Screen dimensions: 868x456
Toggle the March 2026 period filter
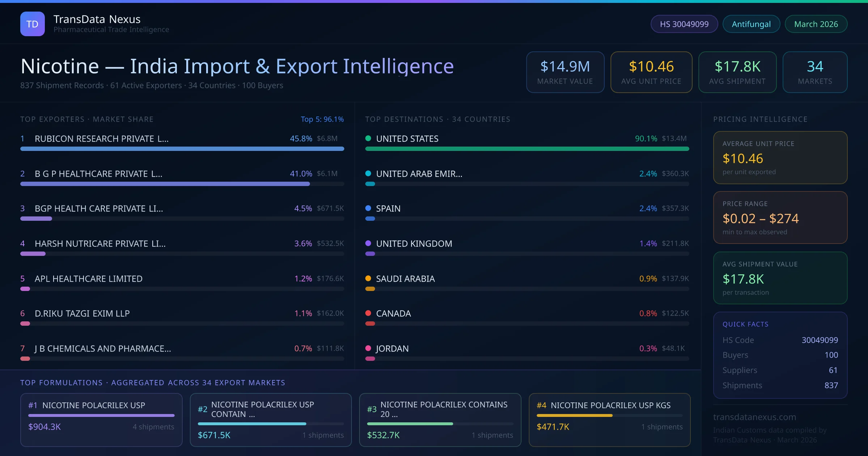click(x=816, y=24)
